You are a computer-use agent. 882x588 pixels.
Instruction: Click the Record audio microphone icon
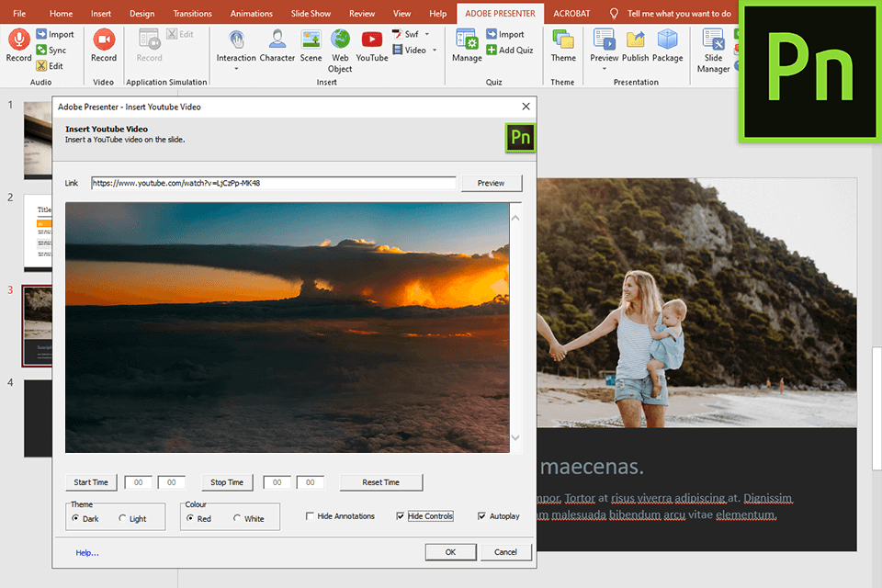pos(18,40)
